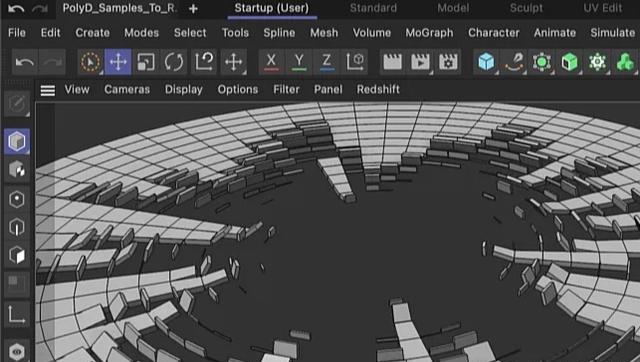Image resolution: width=640 pixels, height=362 pixels.
Task: Switch to Model mode in the left sidebar
Action: tap(17, 141)
